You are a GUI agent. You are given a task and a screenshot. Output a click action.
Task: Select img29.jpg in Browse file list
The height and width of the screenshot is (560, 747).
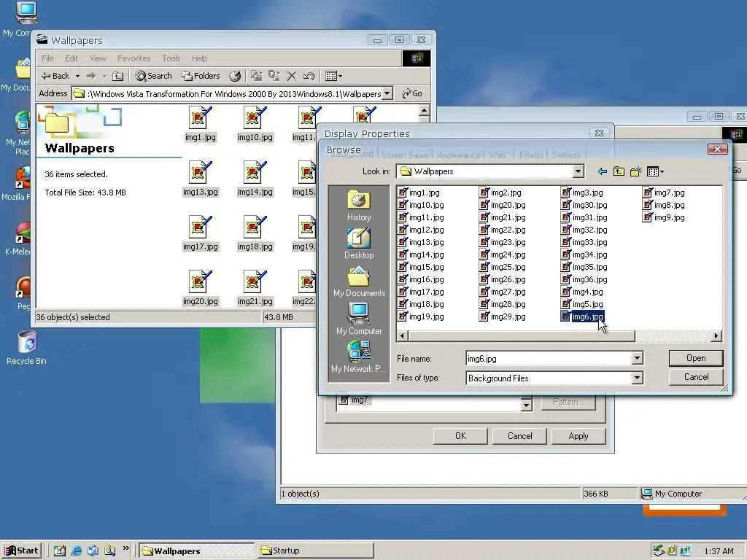point(503,316)
